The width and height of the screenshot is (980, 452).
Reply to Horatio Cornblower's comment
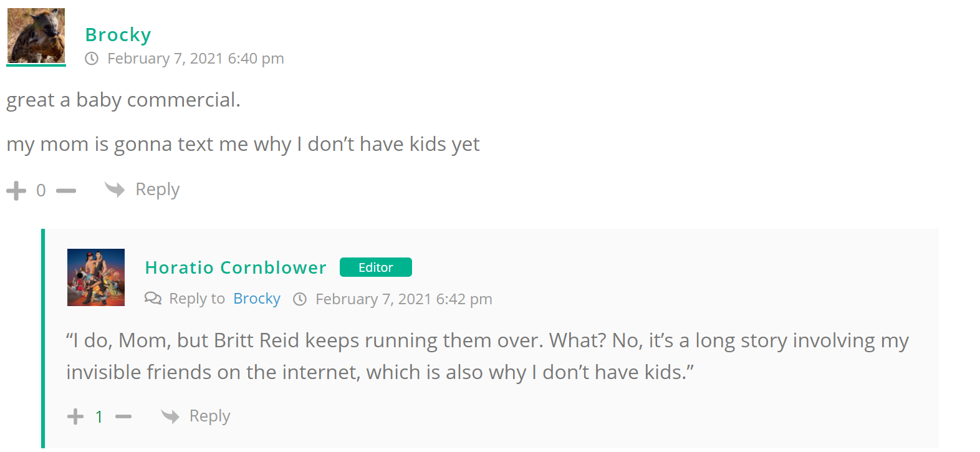tap(209, 416)
